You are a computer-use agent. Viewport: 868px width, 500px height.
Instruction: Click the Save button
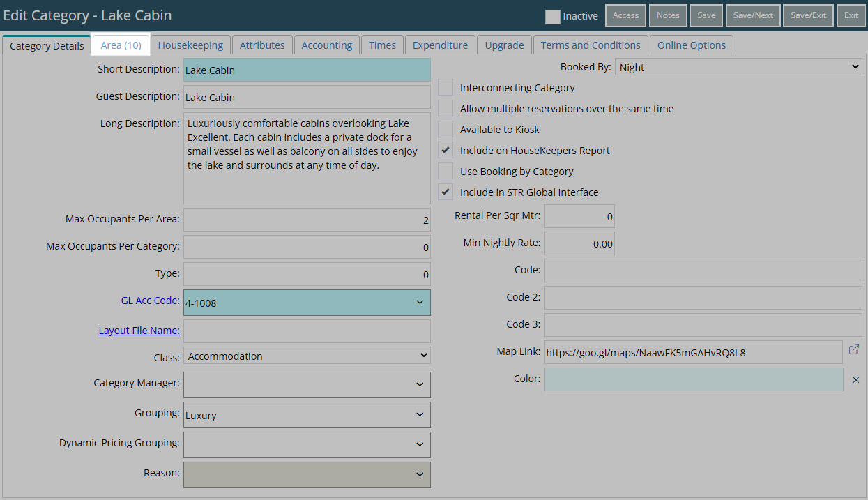(x=706, y=15)
